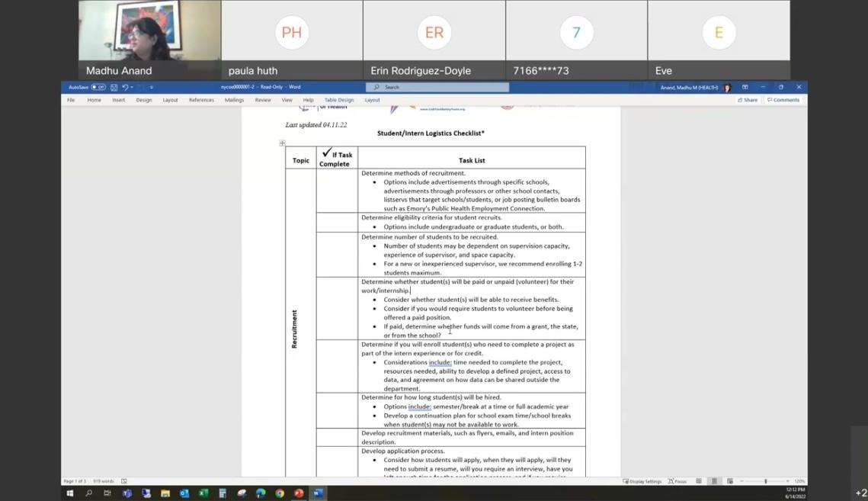Open Excel from the Windows taskbar

pos(203,493)
